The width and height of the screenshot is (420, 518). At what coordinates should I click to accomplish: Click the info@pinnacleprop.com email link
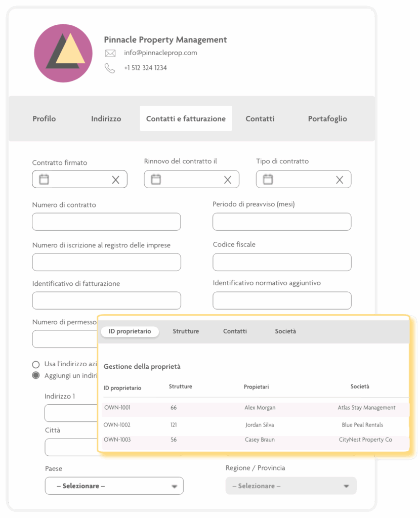tap(160, 53)
